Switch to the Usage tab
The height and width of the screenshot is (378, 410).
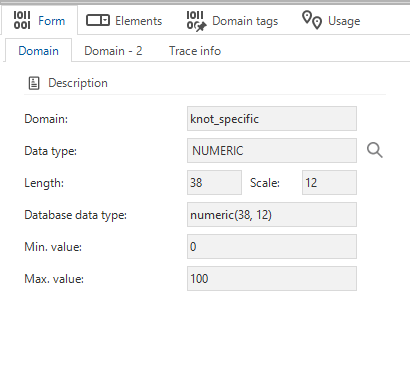(331, 21)
